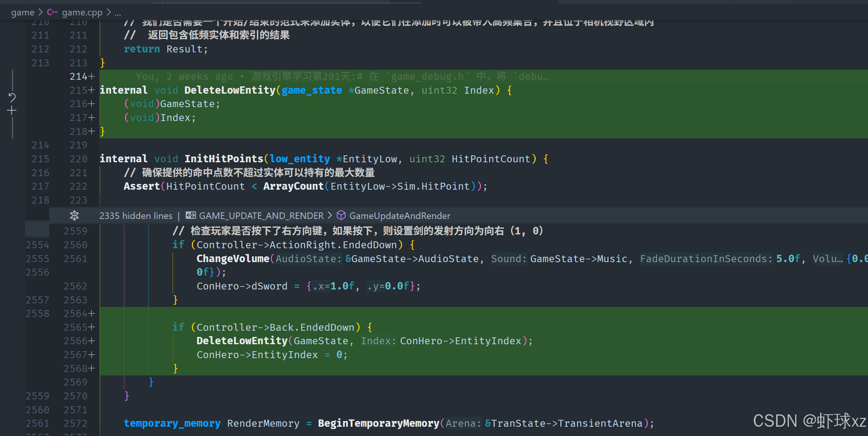Click the 'return' keyword on line 212
The image size is (868, 436).
click(142, 49)
